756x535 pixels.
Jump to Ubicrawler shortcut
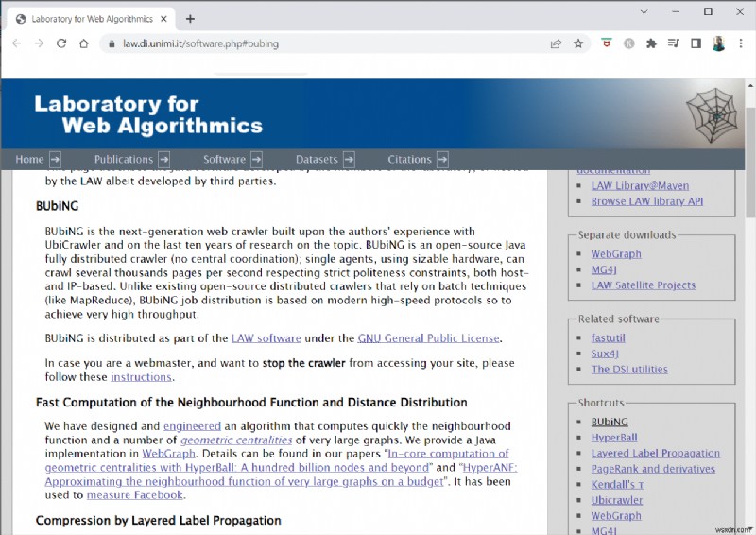(617, 500)
